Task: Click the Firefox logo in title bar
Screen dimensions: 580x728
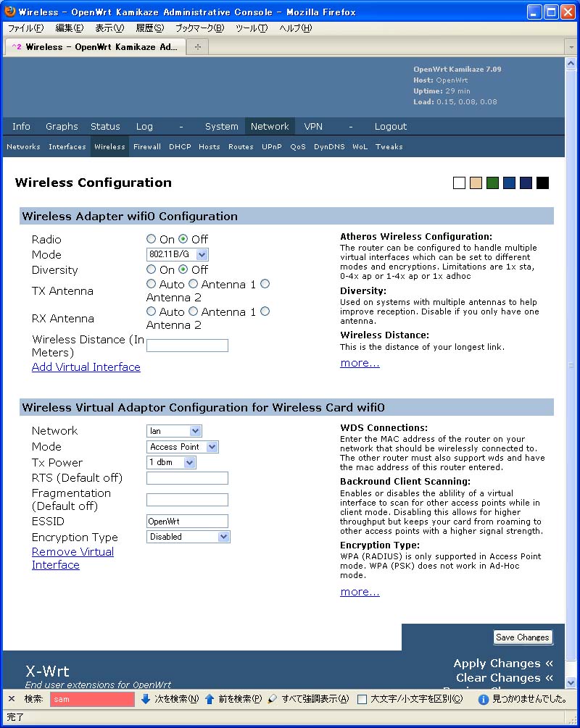Action: coord(9,12)
